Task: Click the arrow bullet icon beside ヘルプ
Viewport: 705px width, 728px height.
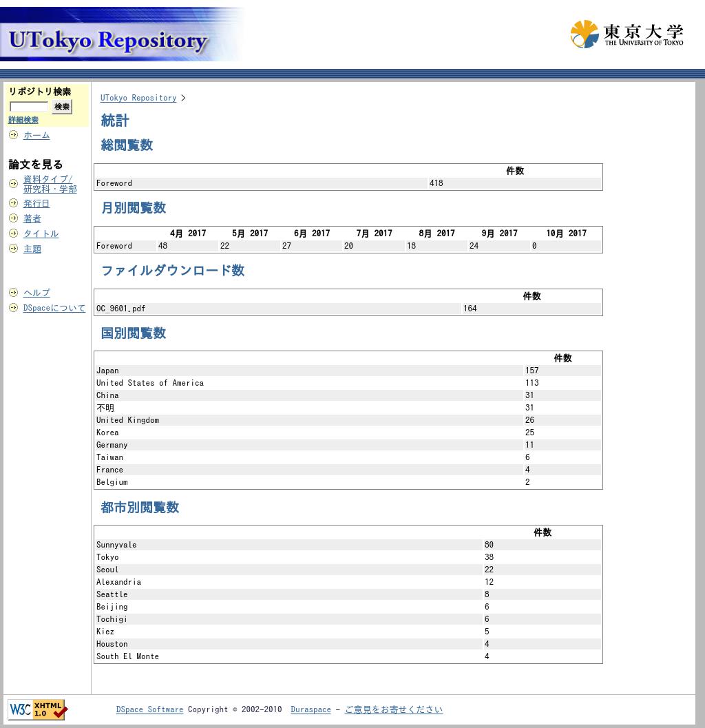Action: (14, 293)
